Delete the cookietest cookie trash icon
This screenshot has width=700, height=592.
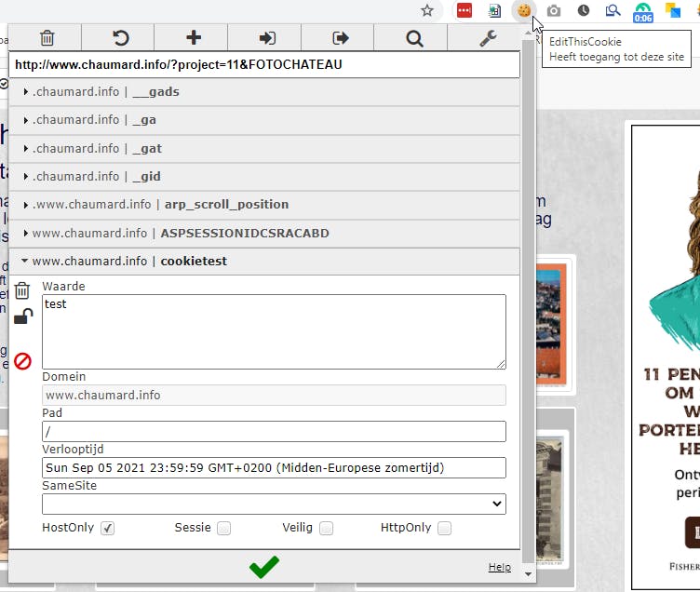point(22,290)
